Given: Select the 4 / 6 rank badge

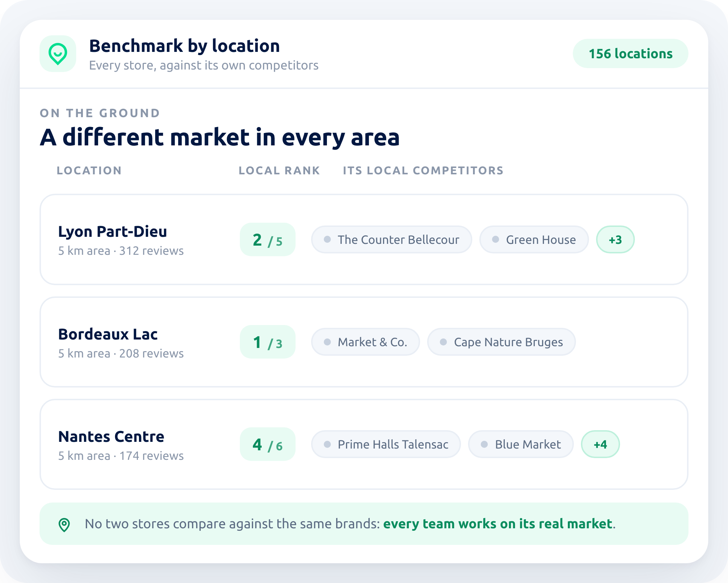Looking at the screenshot, I should [x=267, y=444].
